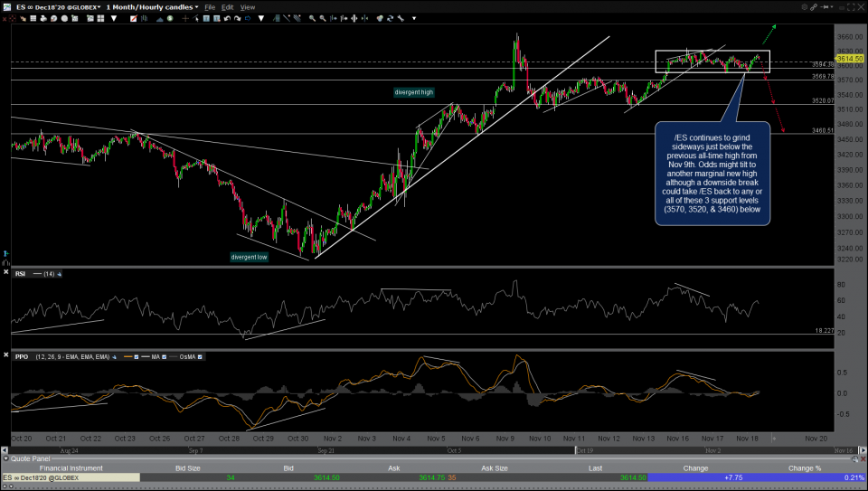Click the zoom in magnifier icon

[x=312, y=18]
